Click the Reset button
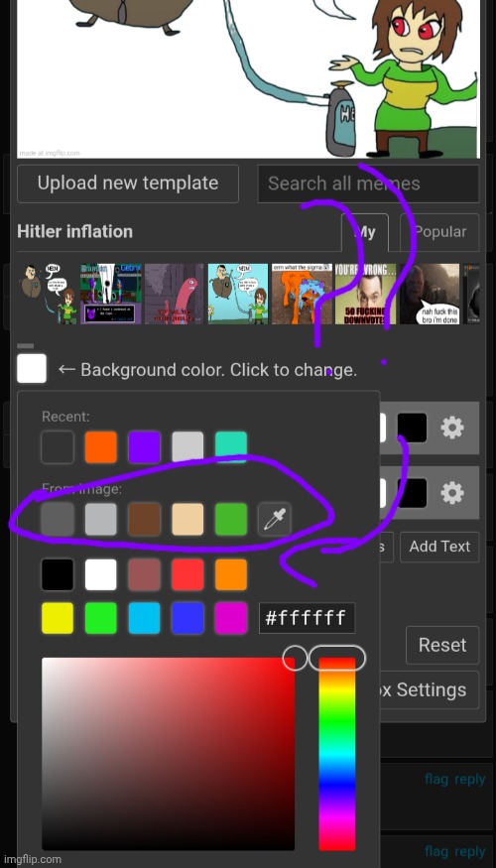 coord(442,645)
